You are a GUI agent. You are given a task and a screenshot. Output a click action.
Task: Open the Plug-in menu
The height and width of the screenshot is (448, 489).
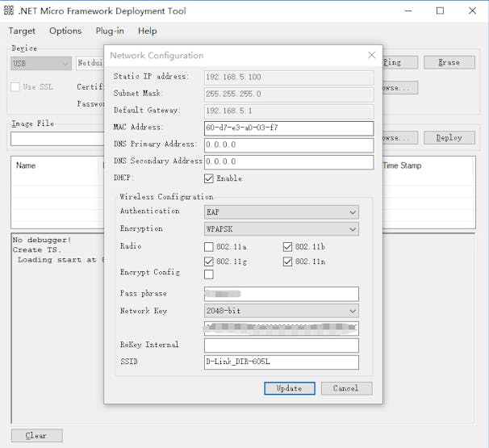point(110,31)
